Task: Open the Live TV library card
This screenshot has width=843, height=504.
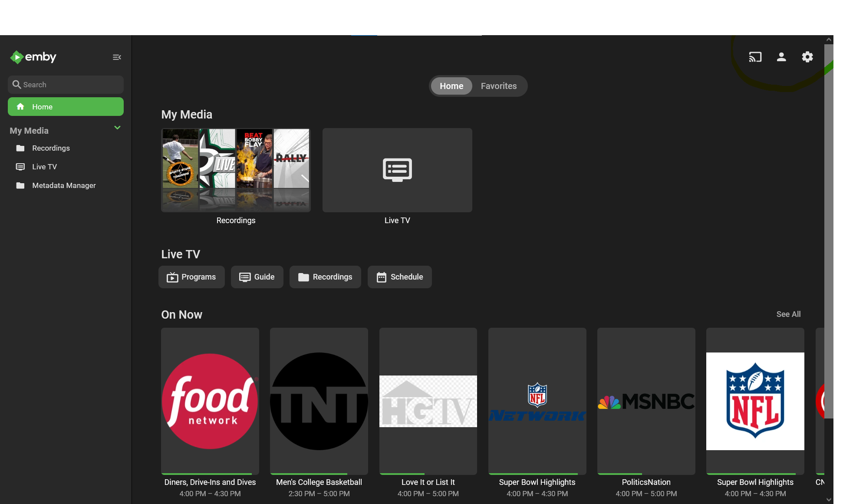Action: pyautogui.click(x=397, y=170)
